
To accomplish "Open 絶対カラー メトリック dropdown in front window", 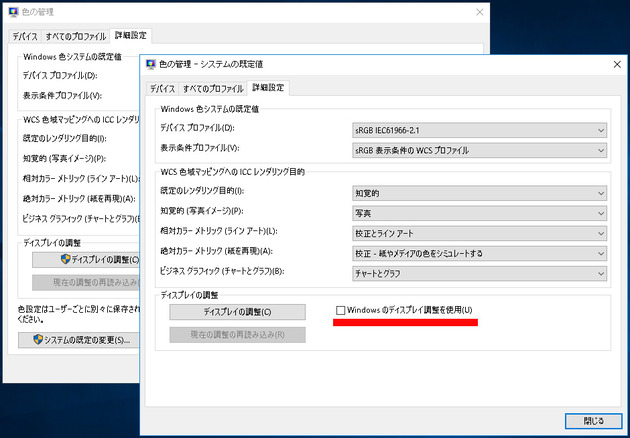I will pos(479,253).
